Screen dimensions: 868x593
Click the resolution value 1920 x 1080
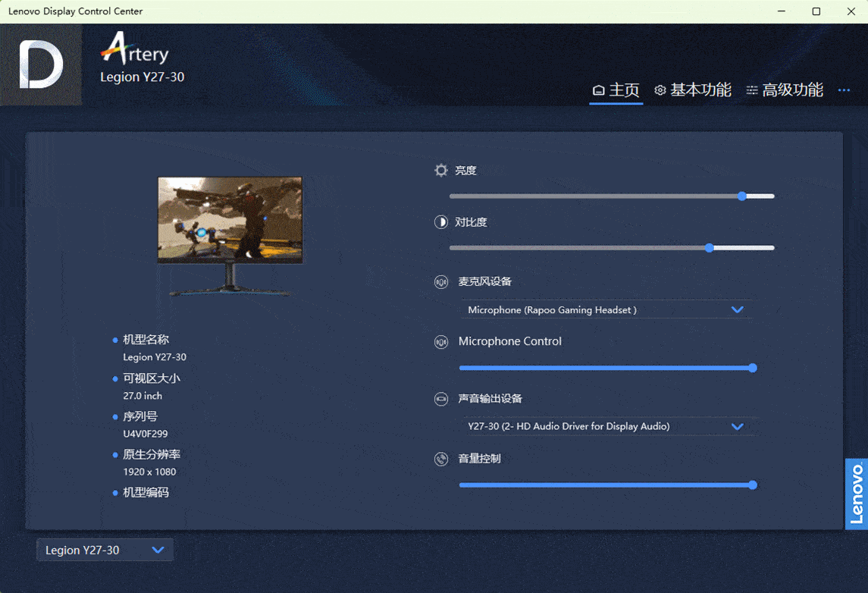tap(149, 472)
